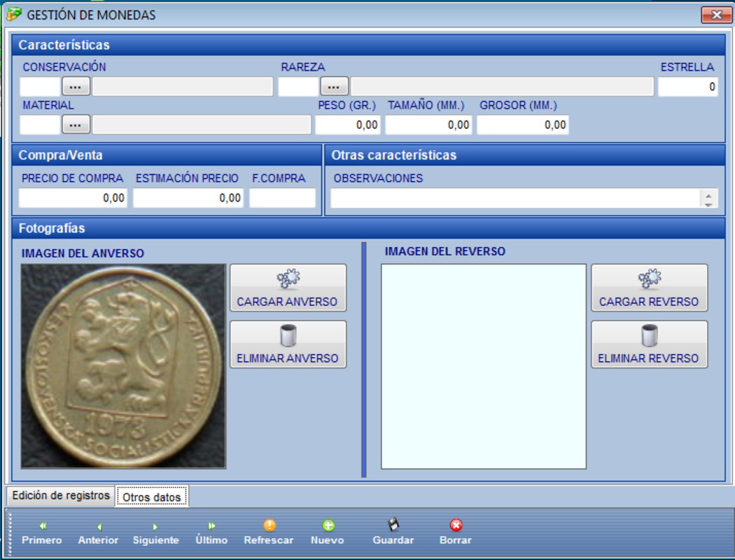Close the Gestión de Monedas window
This screenshot has width=735, height=560.
(716, 15)
